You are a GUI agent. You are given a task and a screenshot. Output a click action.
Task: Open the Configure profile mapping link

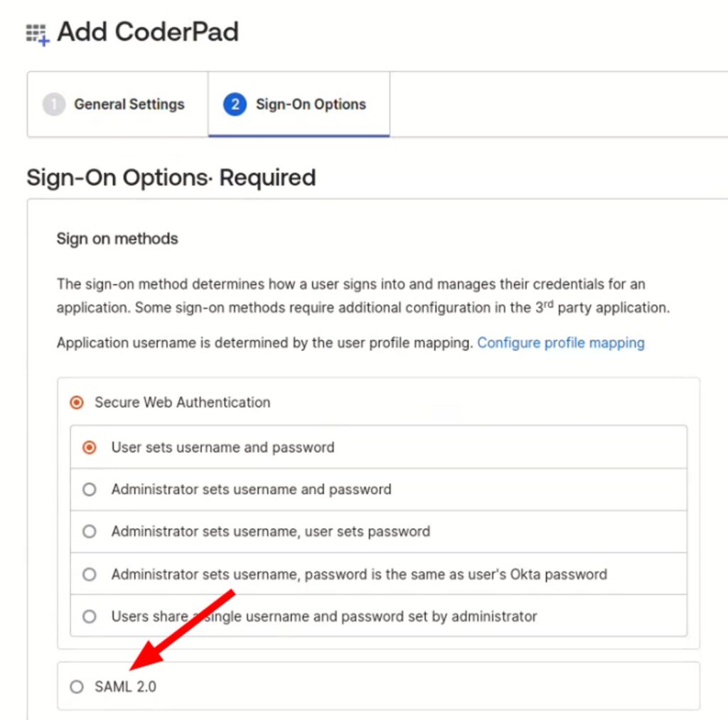(x=561, y=343)
